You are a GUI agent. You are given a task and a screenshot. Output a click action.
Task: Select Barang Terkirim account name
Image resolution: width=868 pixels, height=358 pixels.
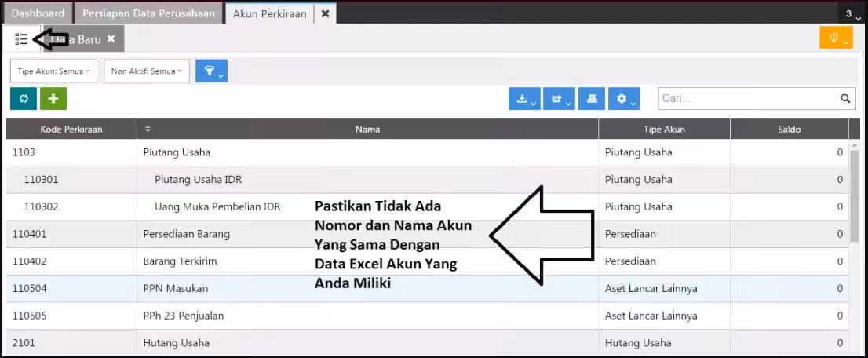180,261
